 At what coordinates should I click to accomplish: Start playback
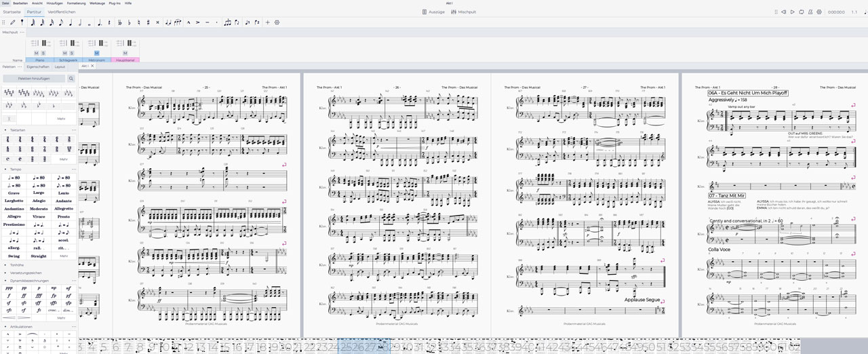click(792, 12)
